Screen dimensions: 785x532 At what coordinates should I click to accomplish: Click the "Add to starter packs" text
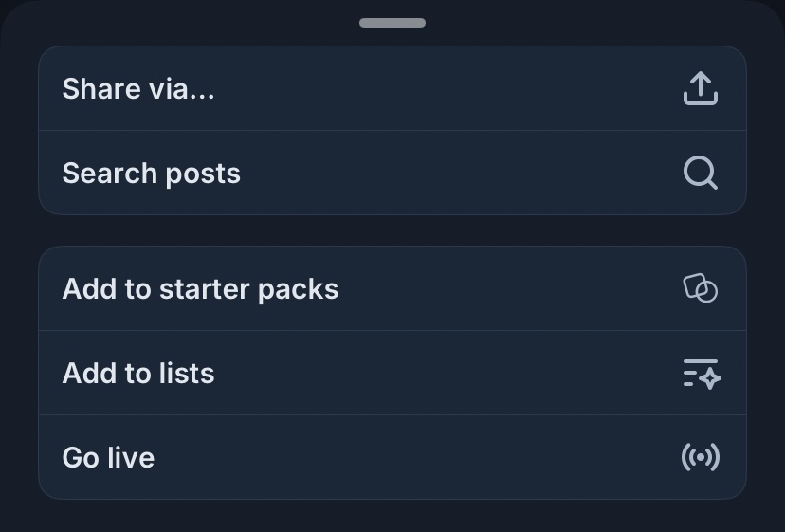(200, 289)
